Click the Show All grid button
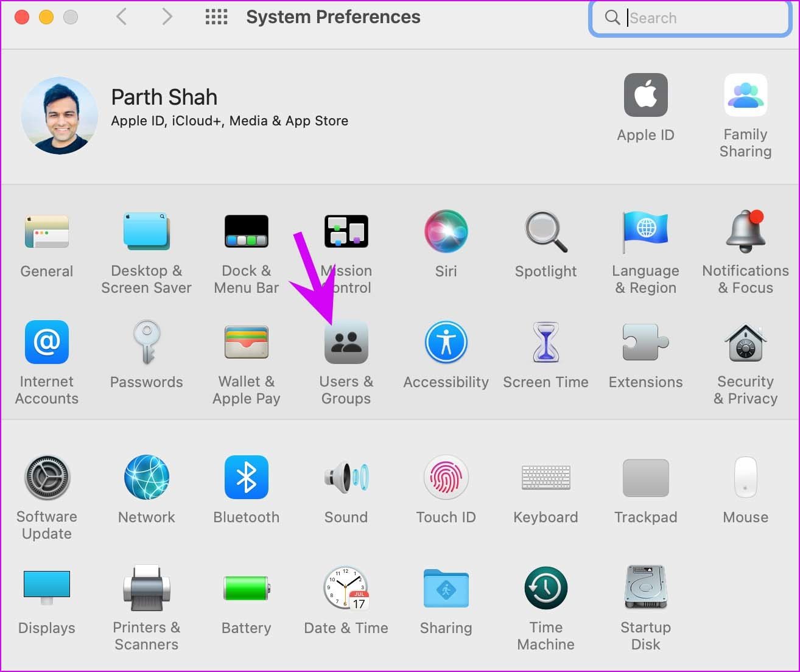This screenshot has width=800, height=672. point(216,17)
